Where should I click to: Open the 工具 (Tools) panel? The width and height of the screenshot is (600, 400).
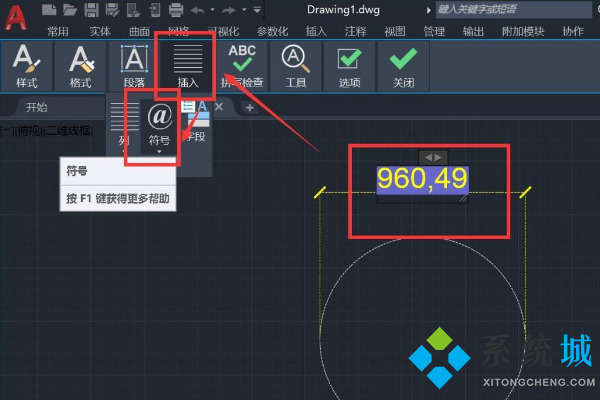[295, 67]
